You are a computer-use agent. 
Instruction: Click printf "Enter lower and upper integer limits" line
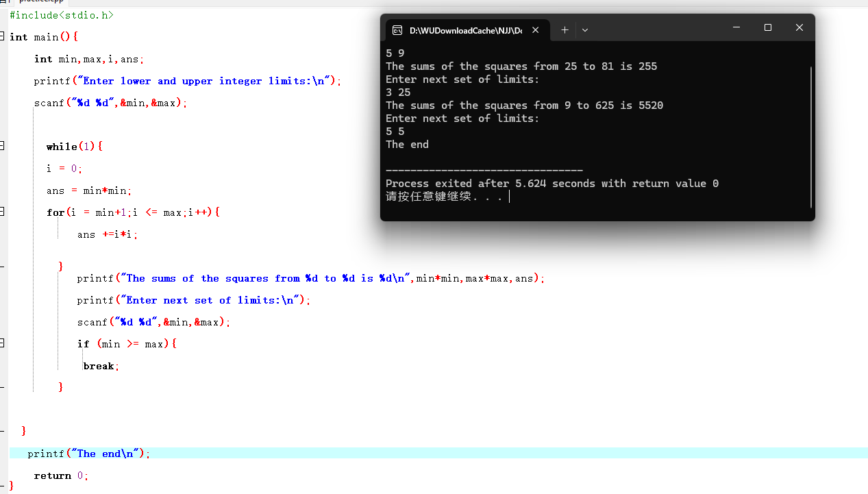[188, 81]
